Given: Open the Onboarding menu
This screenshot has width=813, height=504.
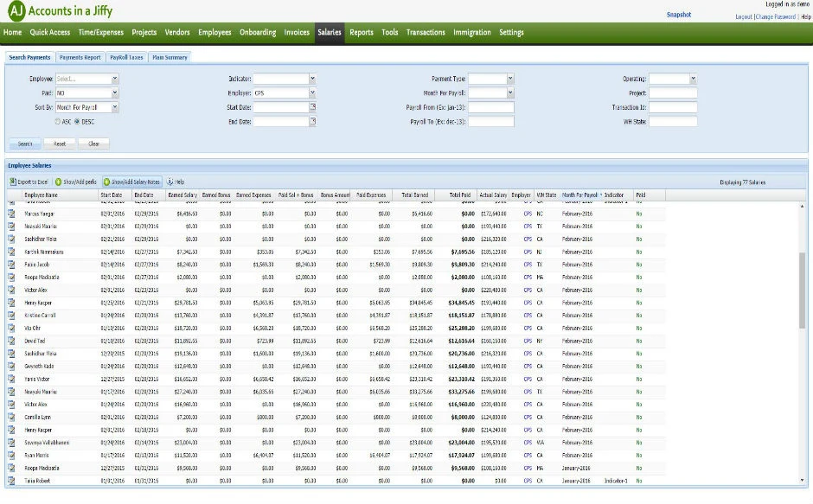Looking at the screenshot, I should pyautogui.click(x=258, y=32).
